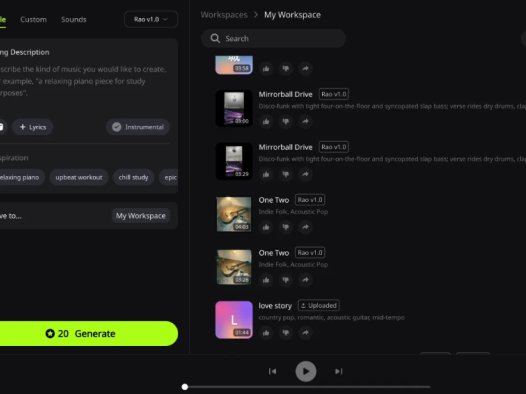Choose the chill study inspiration chip
Image resolution: width=526 pixels, height=394 pixels.
[x=133, y=177]
